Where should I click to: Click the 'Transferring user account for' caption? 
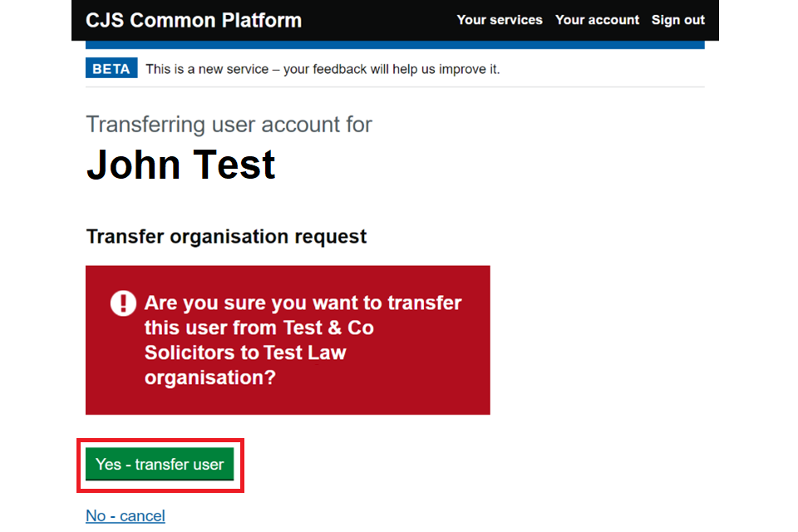229,125
